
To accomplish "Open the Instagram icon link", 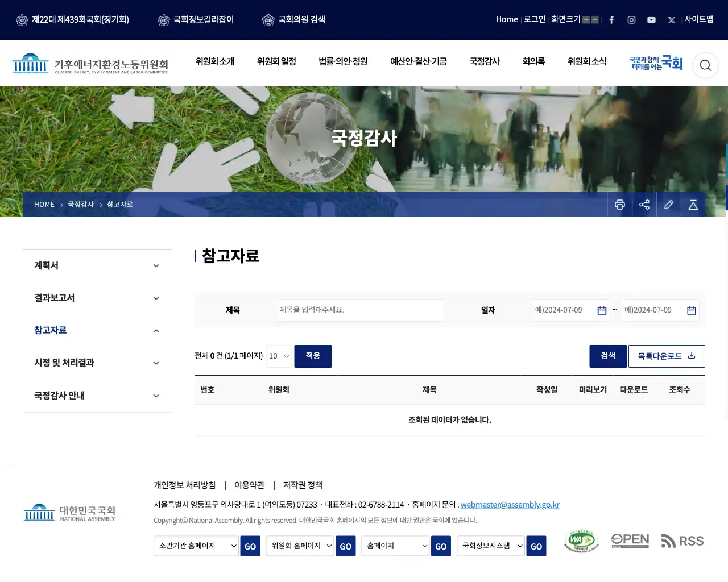I will point(631,20).
